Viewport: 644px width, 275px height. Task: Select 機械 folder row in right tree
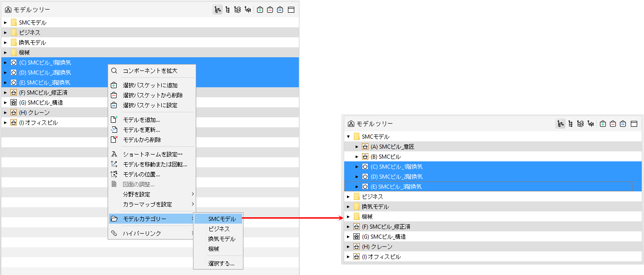coord(493,216)
